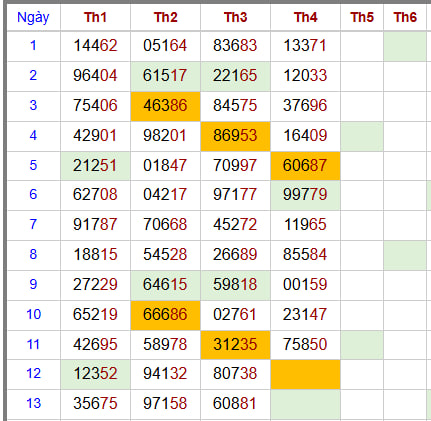The width and height of the screenshot is (431, 421).
Task: Click day number 7 in Ngày column
Action: point(33,224)
